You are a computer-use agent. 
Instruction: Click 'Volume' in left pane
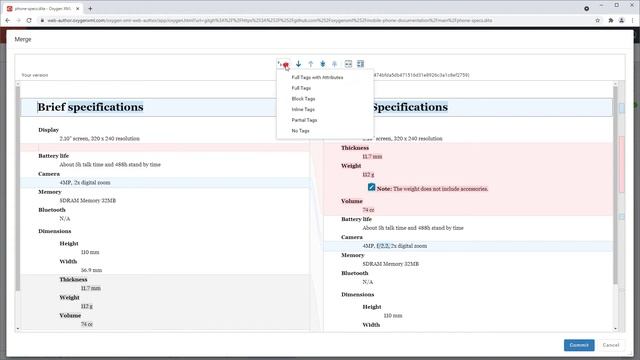pos(70,316)
